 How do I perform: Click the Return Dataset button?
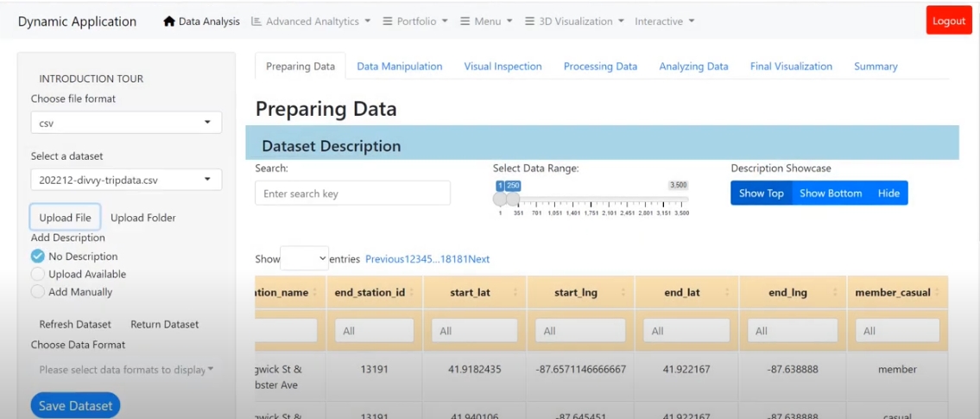coord(164,324)
